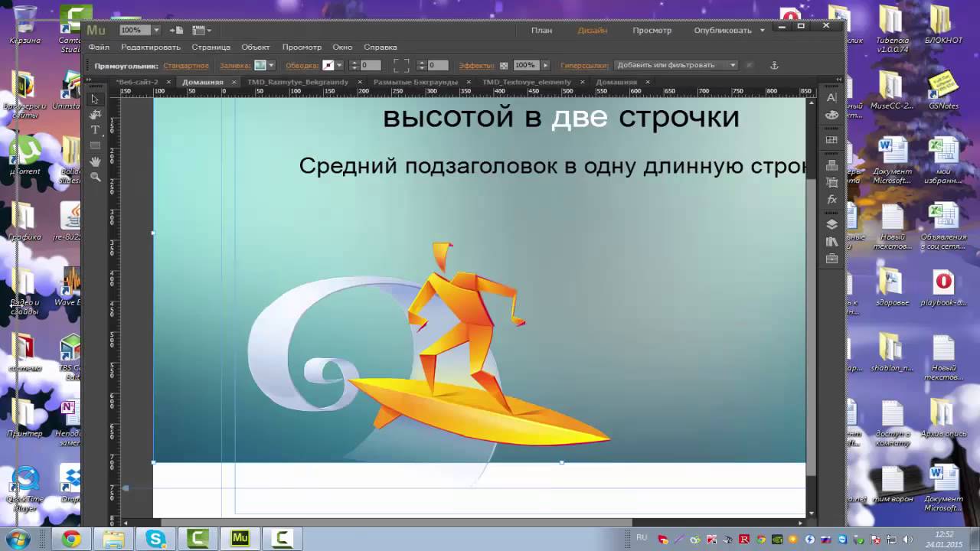Screen dimensions: 980x551
Task: Open the Файл menu
Action: click(99, 47)
